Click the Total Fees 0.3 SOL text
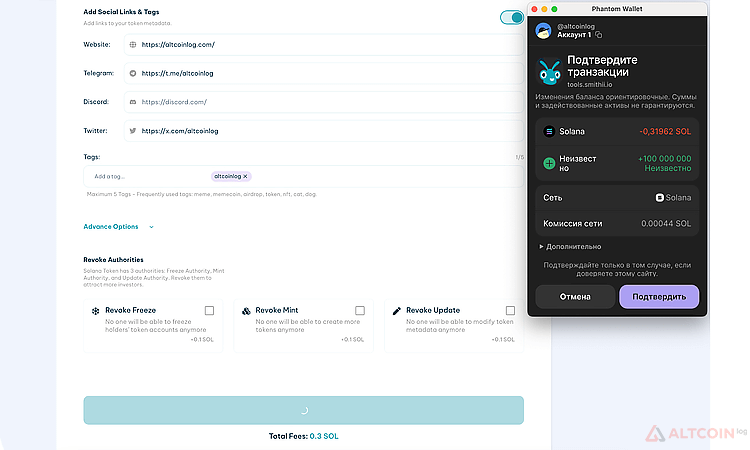 [304, 436]
